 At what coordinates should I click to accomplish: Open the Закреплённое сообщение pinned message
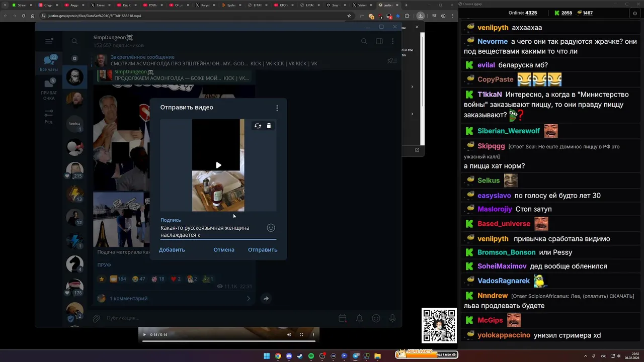(214, 60)
